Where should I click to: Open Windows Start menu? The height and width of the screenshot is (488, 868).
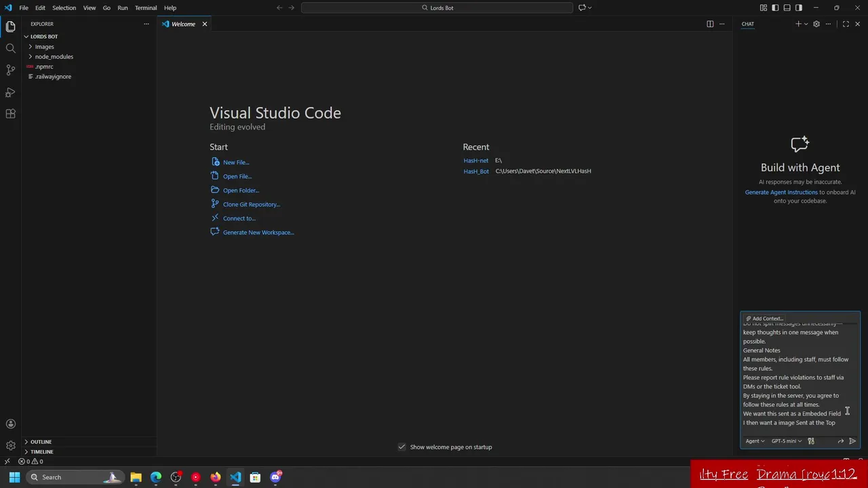(x=14, y=477)
